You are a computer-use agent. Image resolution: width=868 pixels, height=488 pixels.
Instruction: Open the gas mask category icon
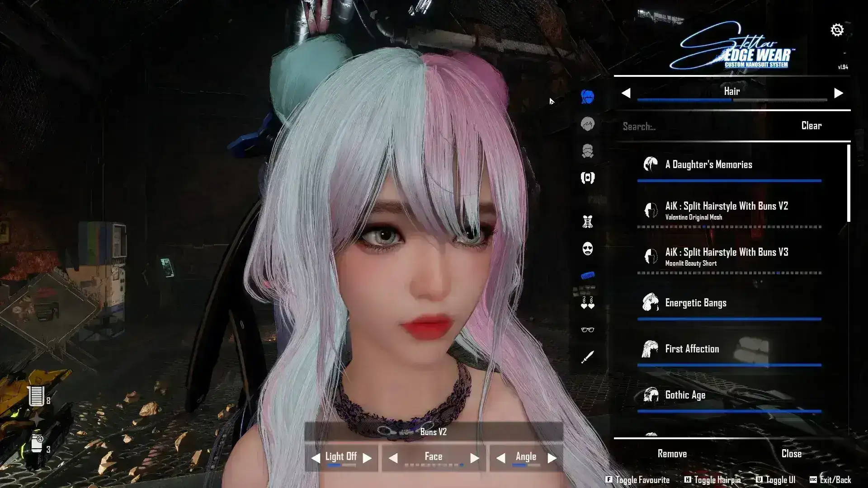(587, 151)
